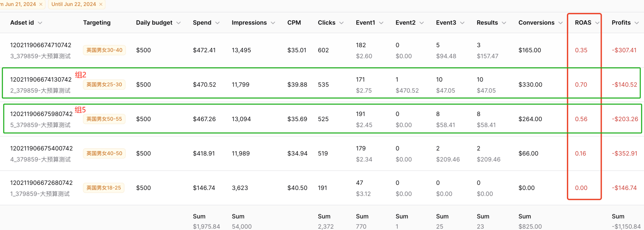This screenshot has width=644, height=230.
Task: Expand the Event1 column options
Action: (x=381, y=23)
